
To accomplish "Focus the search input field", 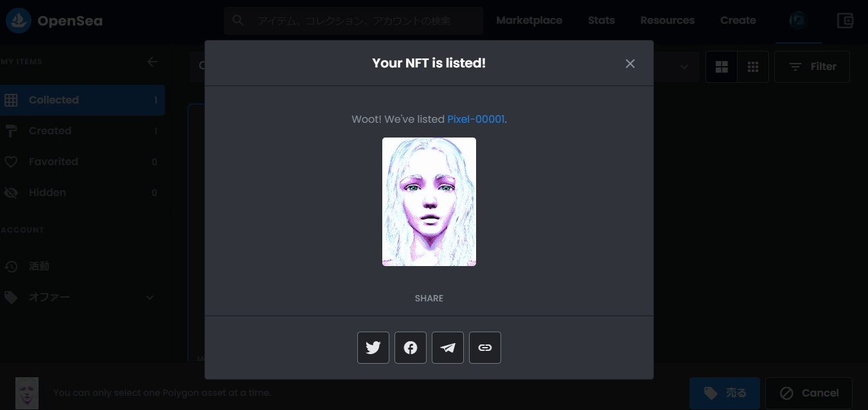I will (353, 21).
